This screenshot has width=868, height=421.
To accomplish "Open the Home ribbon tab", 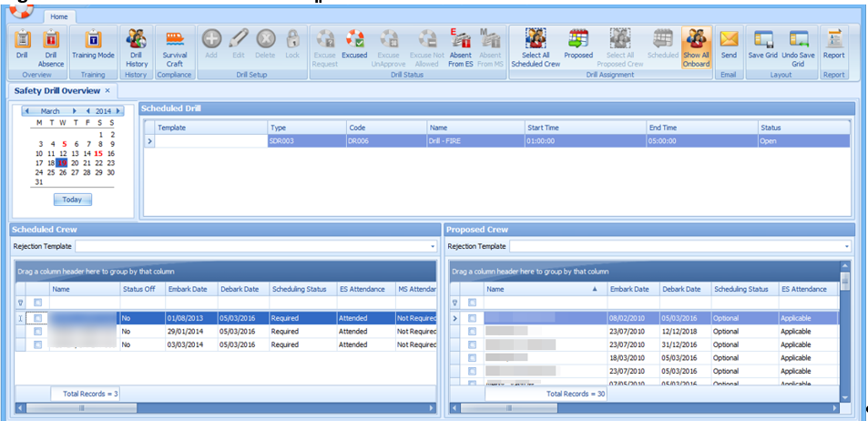I will click(x=59, y=16).
